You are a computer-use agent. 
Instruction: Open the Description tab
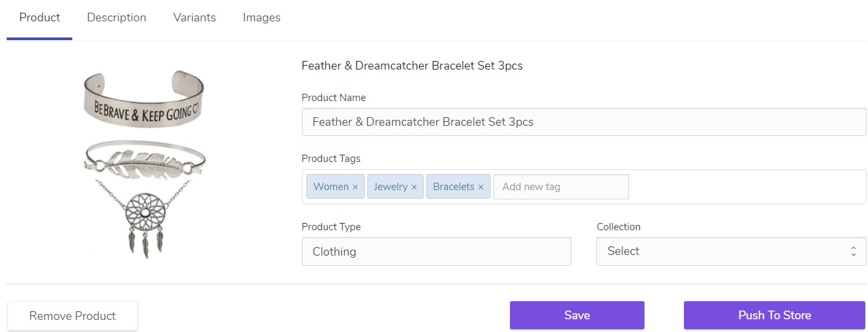click(116, 18)
